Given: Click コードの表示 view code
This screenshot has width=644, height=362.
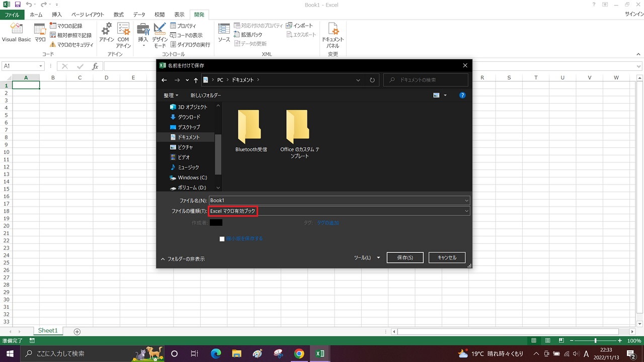Looking at the screenshot, I should click(186, 35).
